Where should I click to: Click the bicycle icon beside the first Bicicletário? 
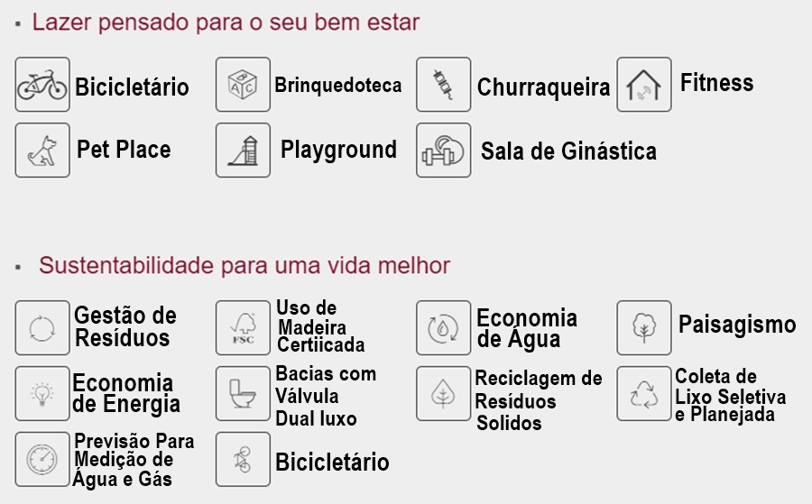(42, 85)
